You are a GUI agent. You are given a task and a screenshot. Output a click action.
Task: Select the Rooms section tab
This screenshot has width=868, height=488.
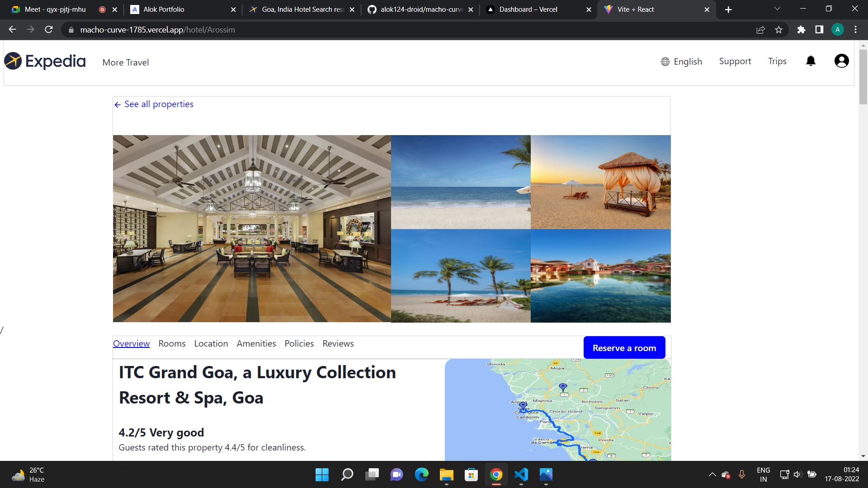172,343
